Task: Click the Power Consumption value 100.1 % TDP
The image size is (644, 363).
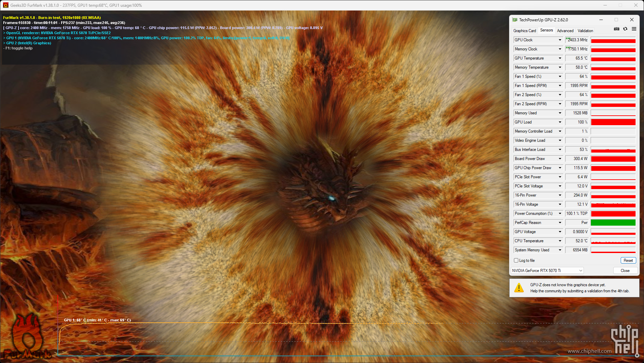Action: coord(577,213)
